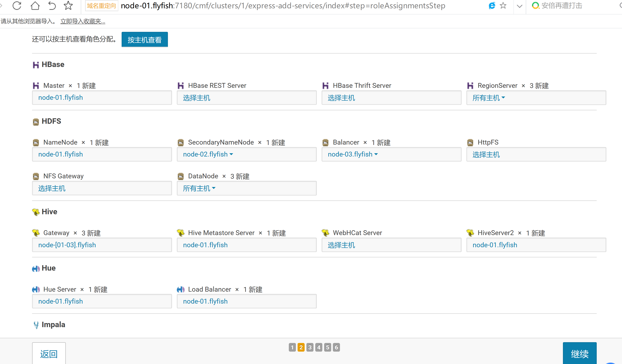Screen dimensions: 622x364
Task: Click the browser home icon
Action: [x=35, y=6]
